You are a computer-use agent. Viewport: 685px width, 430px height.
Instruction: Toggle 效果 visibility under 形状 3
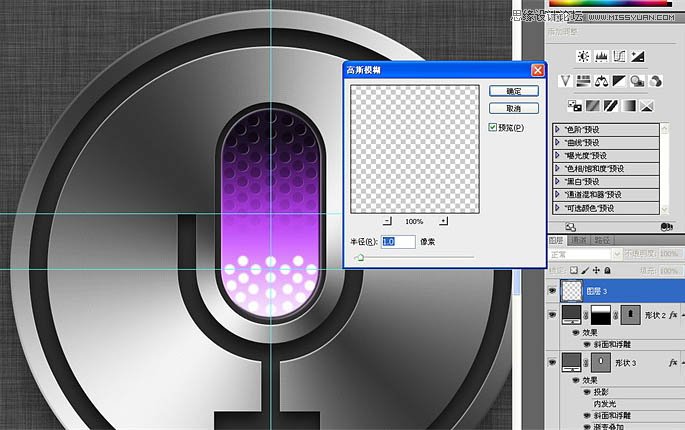576,380
